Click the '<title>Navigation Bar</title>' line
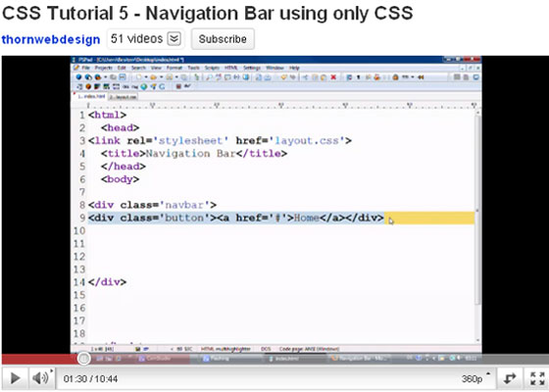Image resolution: width=549 pixels, height=392 pixels. (194, 153)
